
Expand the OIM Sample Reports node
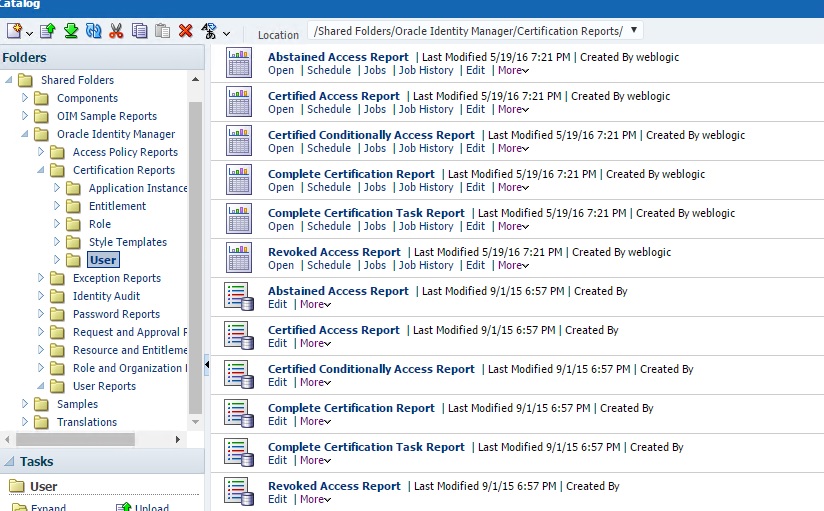[x=25, y=115]
